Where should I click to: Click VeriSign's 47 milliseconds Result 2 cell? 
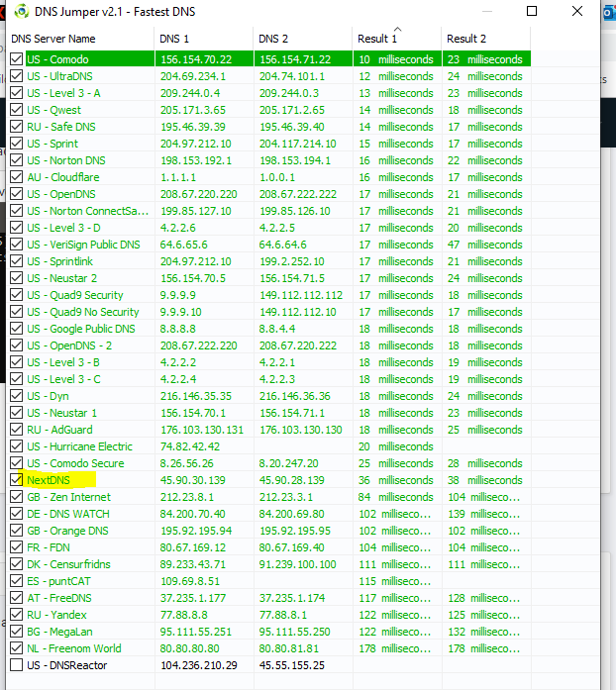485,245
